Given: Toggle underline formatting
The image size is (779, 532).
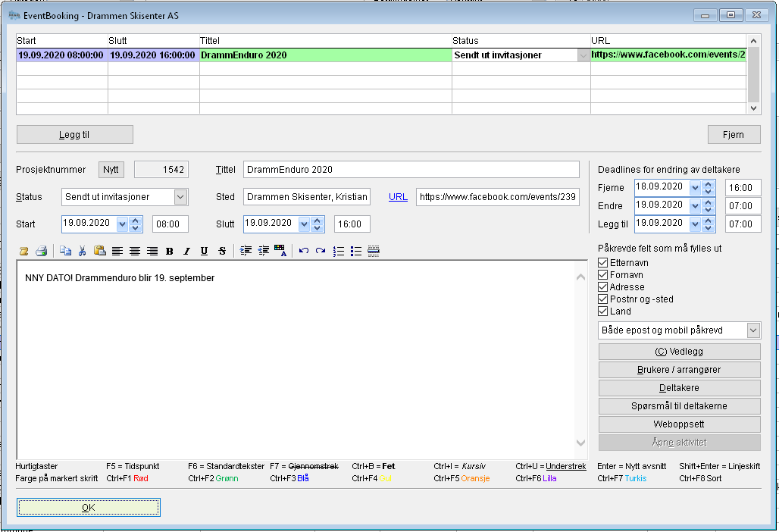Looking at the screenshot, I should tap(204, 252).
